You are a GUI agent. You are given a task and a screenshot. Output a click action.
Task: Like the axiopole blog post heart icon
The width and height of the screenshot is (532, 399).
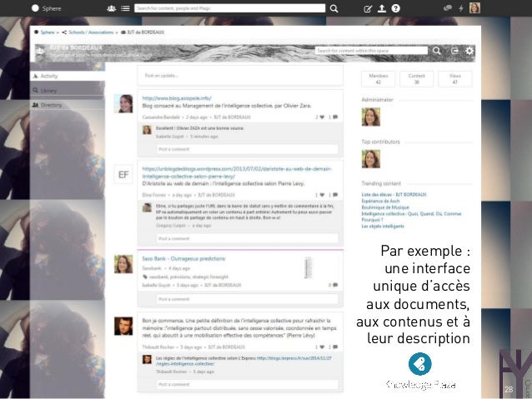(322, 117)
